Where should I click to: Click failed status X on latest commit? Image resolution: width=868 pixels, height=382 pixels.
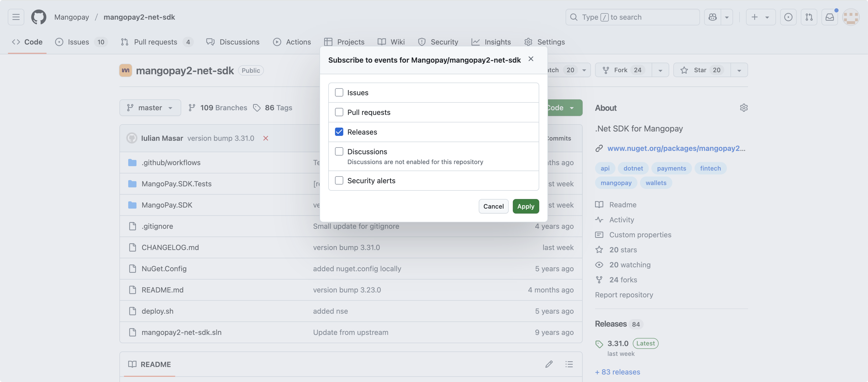265,138
